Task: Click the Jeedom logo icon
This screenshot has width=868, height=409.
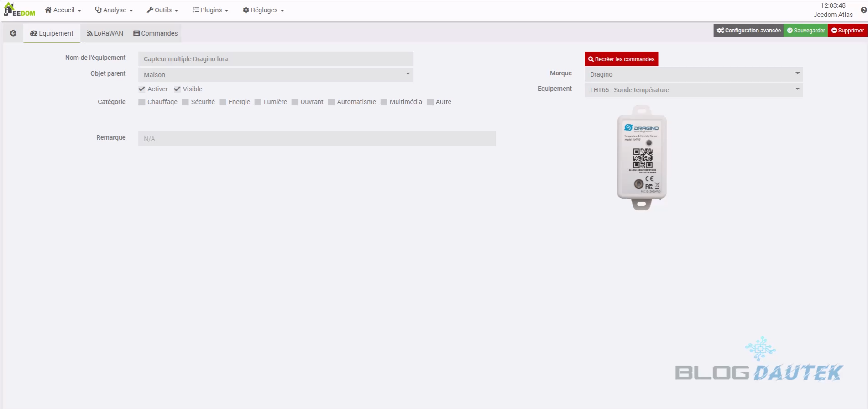Action: coord(19,10)
